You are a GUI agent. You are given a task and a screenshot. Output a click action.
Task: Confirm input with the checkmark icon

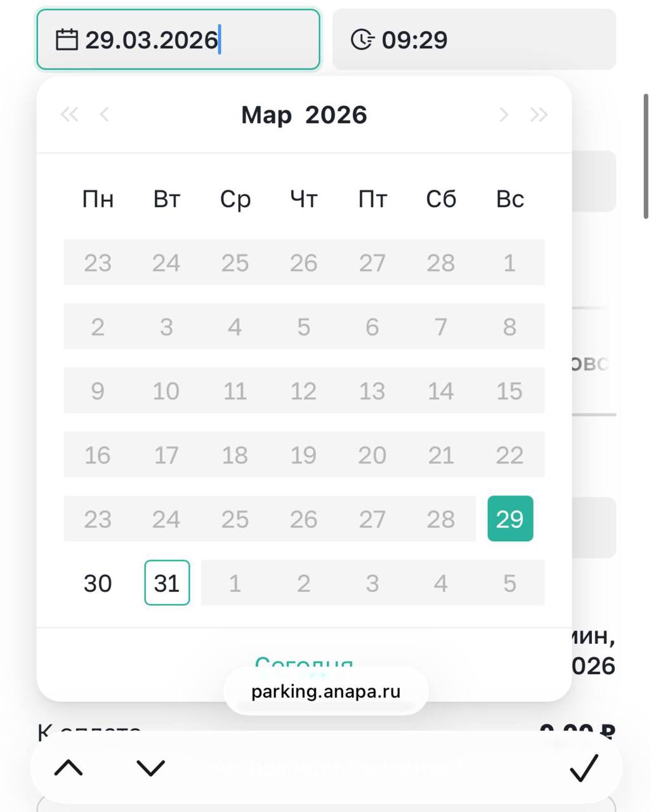583,768
